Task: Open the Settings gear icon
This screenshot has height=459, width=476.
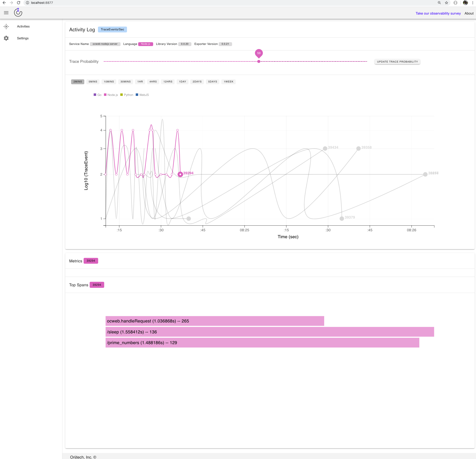Action: click(x=6, y=38)
